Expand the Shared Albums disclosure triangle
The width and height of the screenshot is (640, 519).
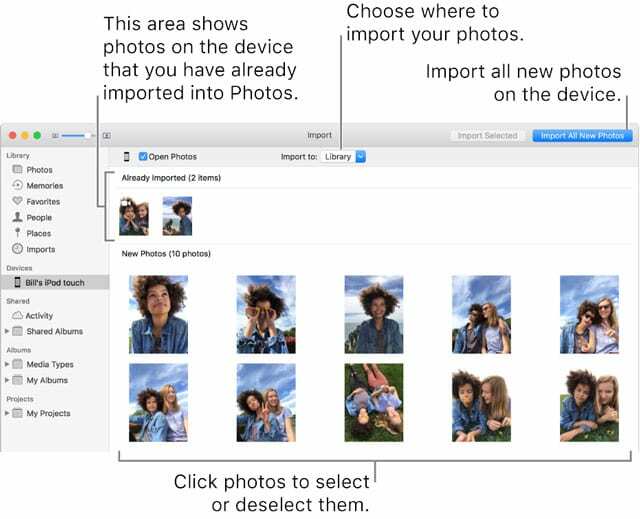[x=7, y=331]
